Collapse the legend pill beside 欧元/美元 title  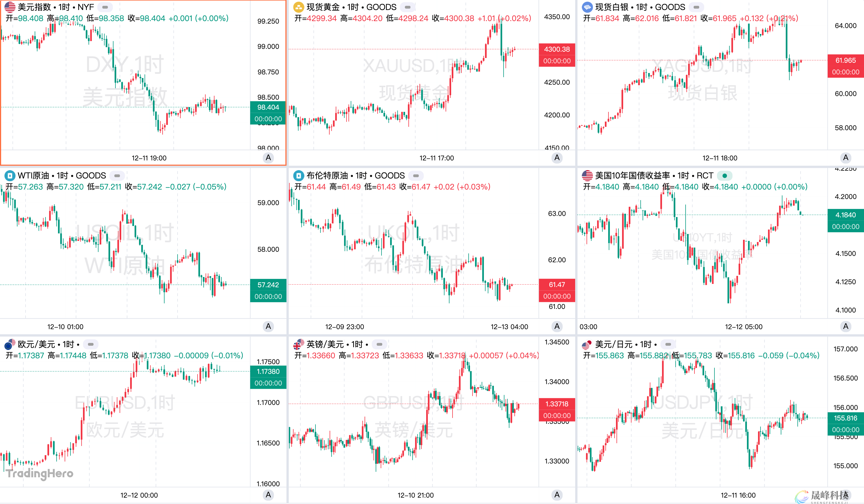pyautogui.click(x=90, y=344)
